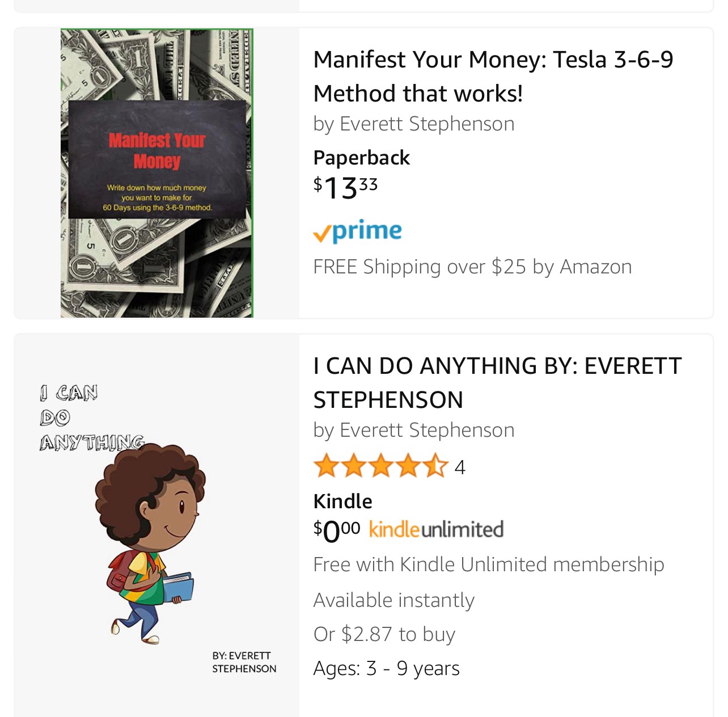Open the I CAN DO ANYTHING title link
This screenshot has height=717, width=728.
[497, 382]
